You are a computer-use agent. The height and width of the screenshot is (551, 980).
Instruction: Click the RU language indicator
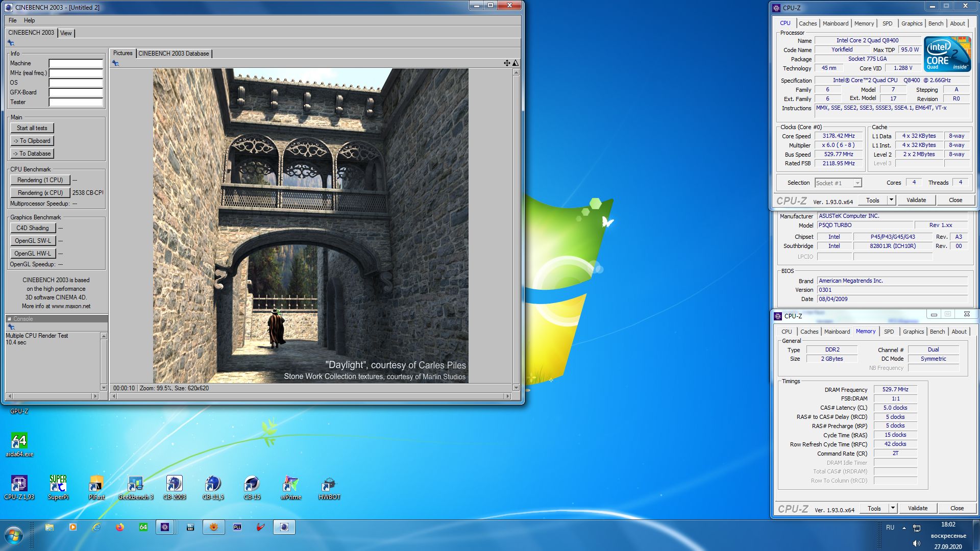click(x=890, y=528)
